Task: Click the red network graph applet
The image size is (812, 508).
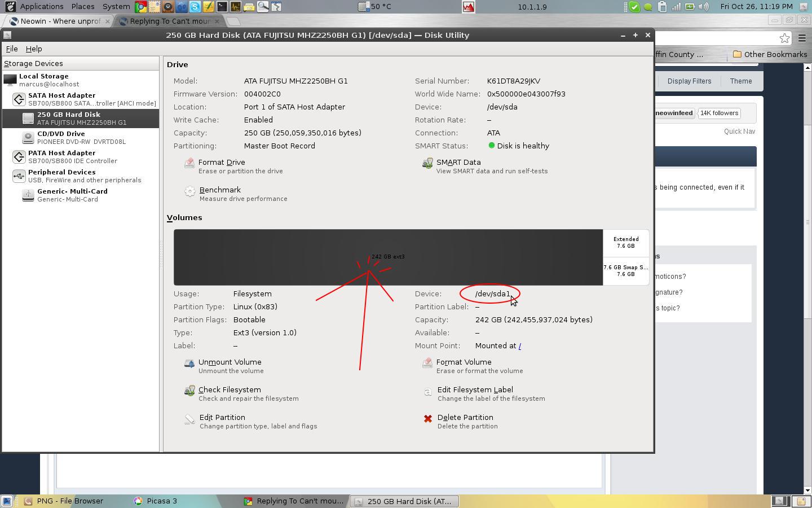Action: pyautogui.click(x=468, y=7)
